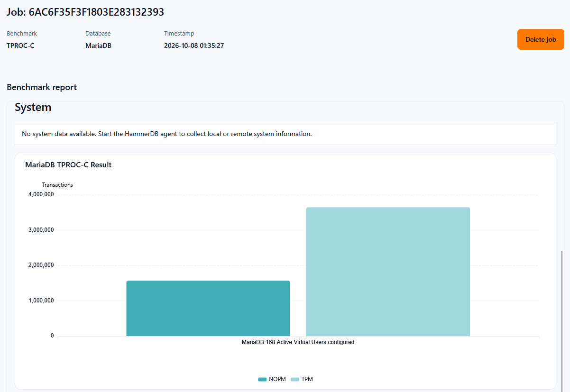Click the dark teal NOPM bar
The image size is (570, 392).
click(208, 308)
